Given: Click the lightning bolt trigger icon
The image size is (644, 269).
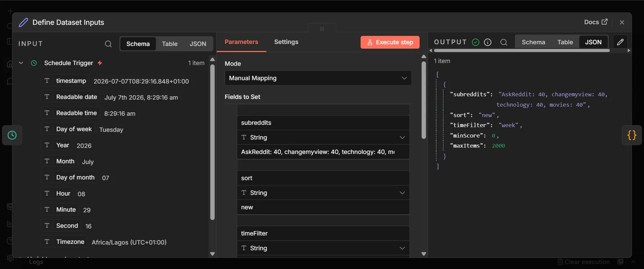Looking at the screenshot, I should point(100,63).
